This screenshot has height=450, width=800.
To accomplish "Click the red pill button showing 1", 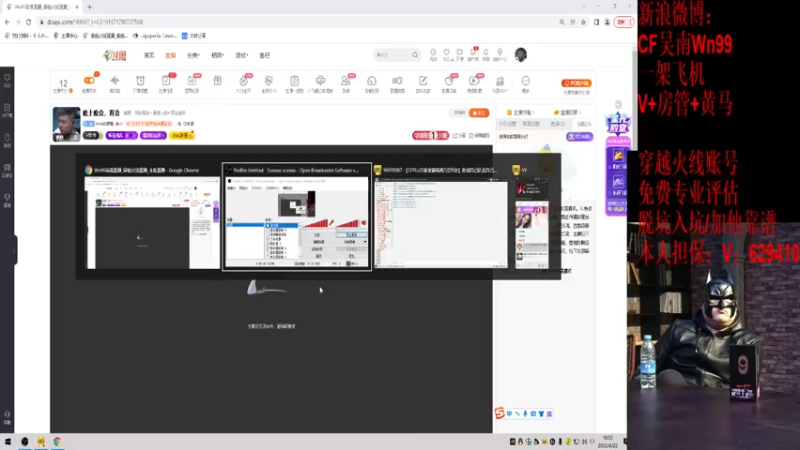I will tap(431, 135).
